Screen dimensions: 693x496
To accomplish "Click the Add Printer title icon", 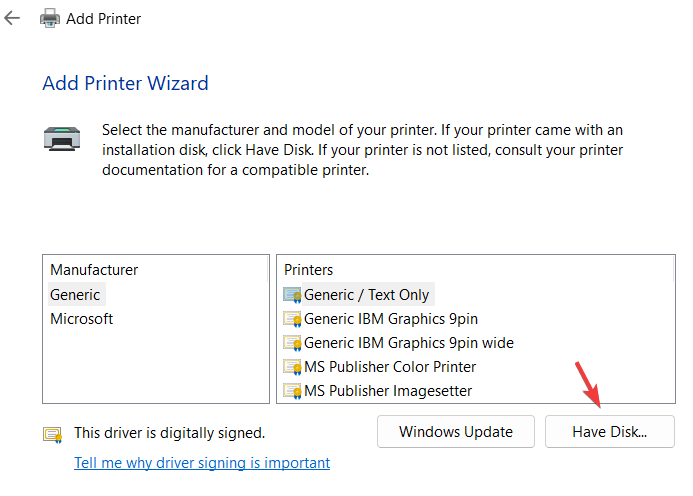I will [50, 18].
